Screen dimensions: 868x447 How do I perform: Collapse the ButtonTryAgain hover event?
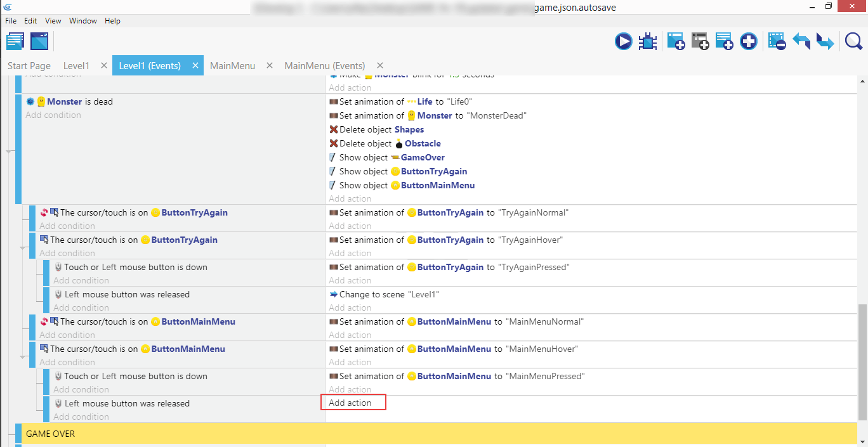point(23,248)
